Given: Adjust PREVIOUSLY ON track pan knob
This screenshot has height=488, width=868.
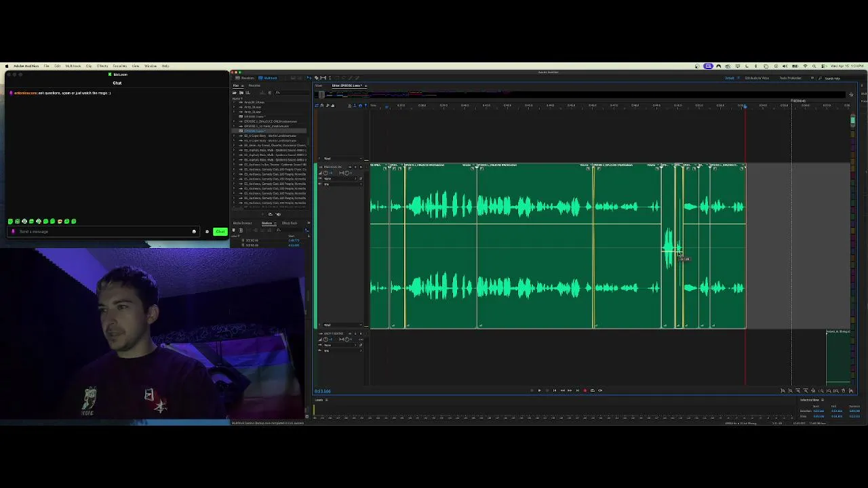Looking at the screenshot, I should click(347, 173).
